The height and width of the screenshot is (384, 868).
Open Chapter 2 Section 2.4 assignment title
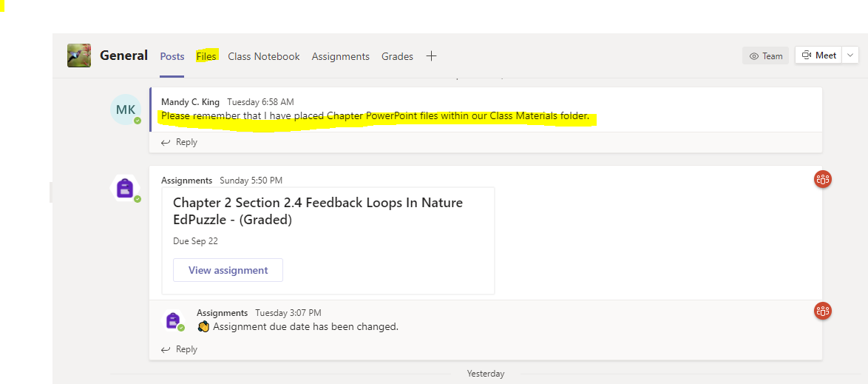318,211
